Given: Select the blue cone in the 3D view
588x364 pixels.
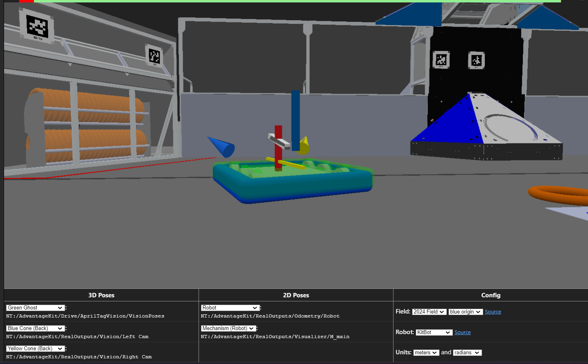Looking at the screenshot, I should 222,147.
